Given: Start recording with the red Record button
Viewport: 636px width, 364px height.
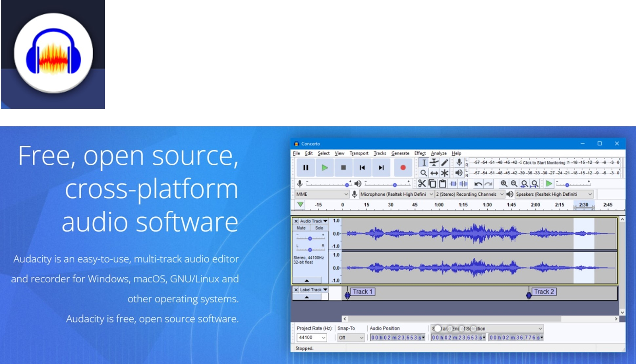Looking at the screenshot, I should click(403, 168).
